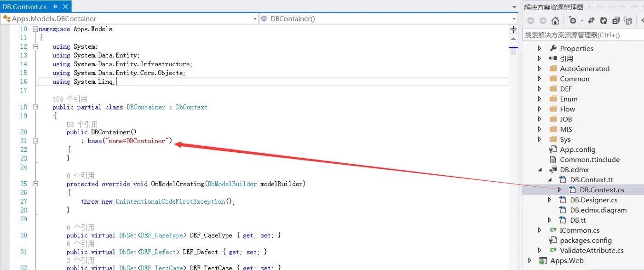The height and width of the screenshot is (270, 644).
Task: Expand the DEF folder arrow
Action: tap(540, 89)
